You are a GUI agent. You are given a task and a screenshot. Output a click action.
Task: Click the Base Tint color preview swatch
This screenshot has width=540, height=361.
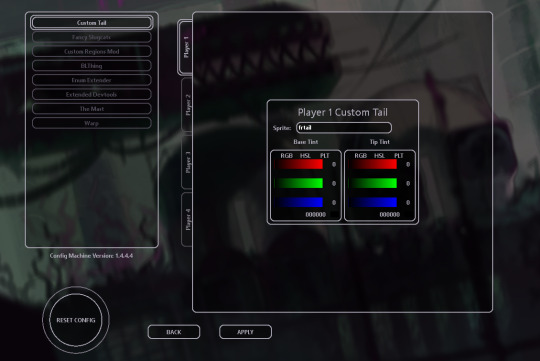(x=334, y=215)
